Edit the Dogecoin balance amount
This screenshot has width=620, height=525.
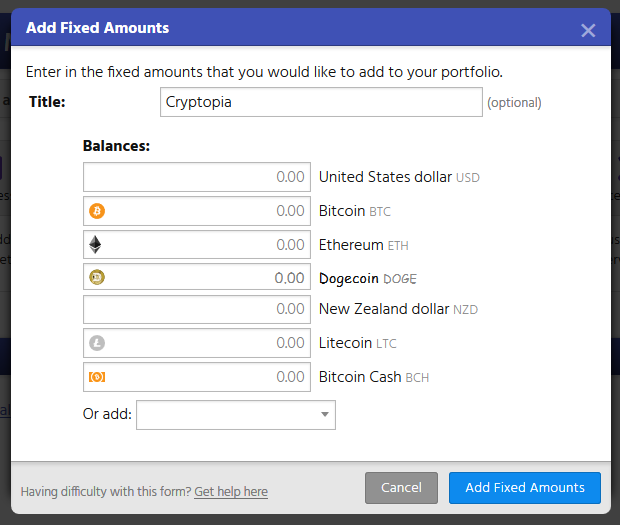point(205,278)
